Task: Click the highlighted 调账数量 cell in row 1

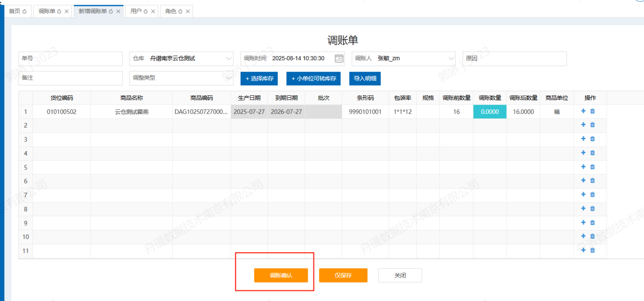Action: pyautogui.click(x=490, y=112)
